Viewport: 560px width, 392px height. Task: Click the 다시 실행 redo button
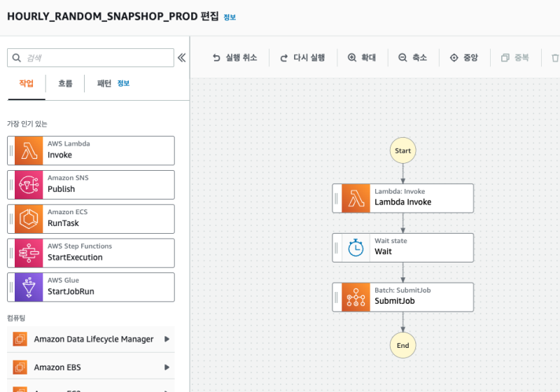tap(302, 57)
